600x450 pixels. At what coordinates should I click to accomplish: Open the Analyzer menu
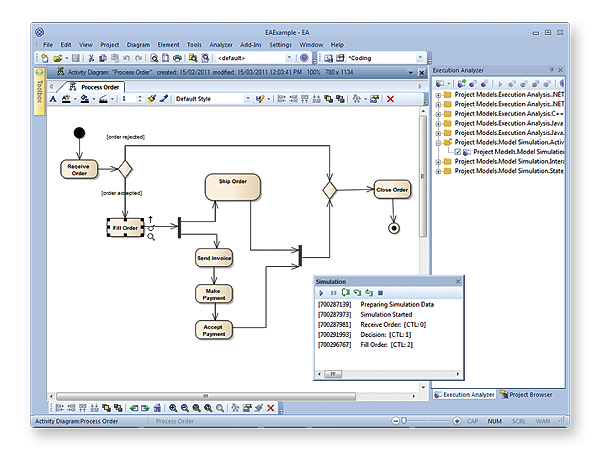click(221, 44)
